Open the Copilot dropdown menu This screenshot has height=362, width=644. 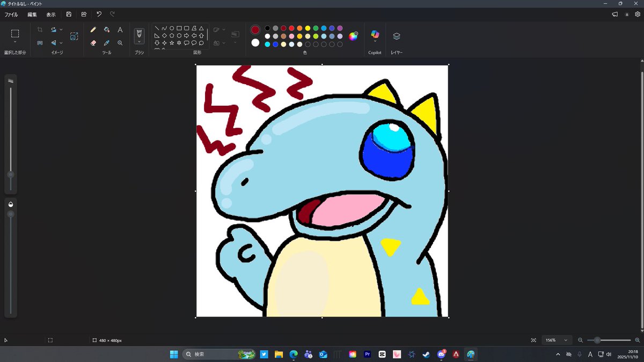point(375,42)
